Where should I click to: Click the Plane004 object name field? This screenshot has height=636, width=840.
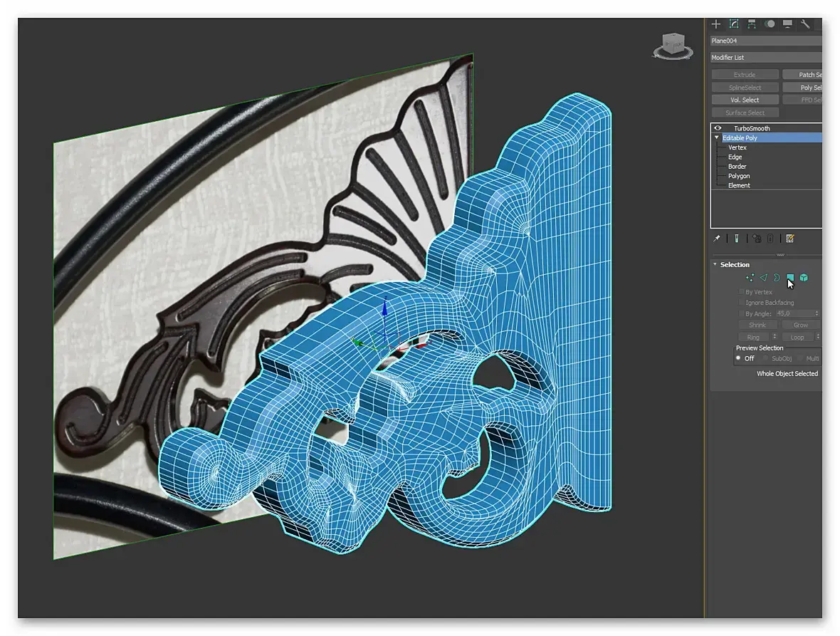tap(766, 41)
